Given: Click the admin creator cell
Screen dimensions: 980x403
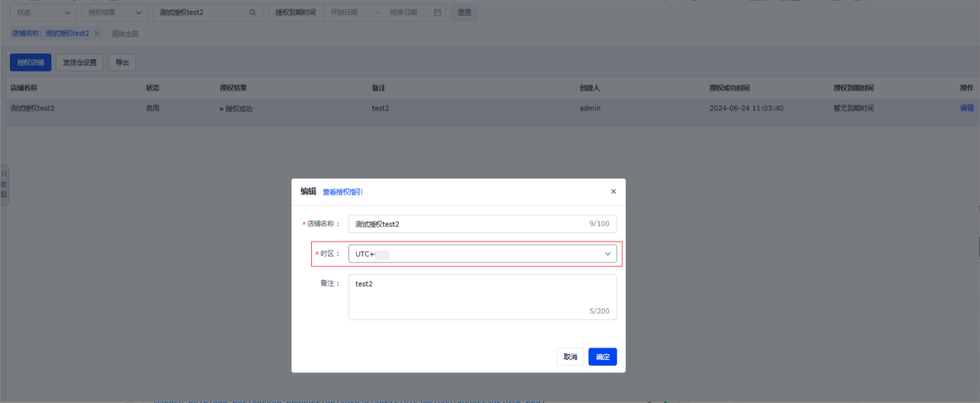Looking at the screenshot, I should coord(591,108).
